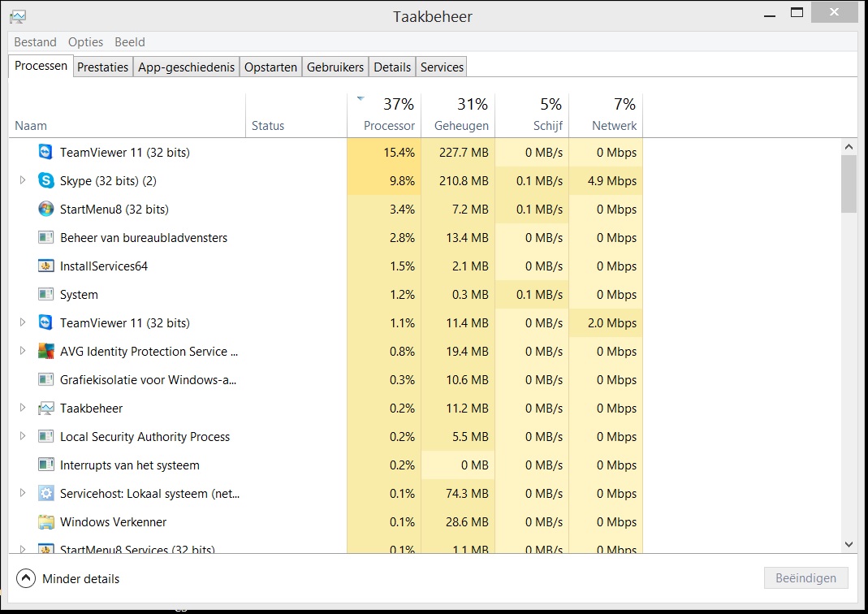Click the 19.4 MB memory value

[x=467, y=352]
